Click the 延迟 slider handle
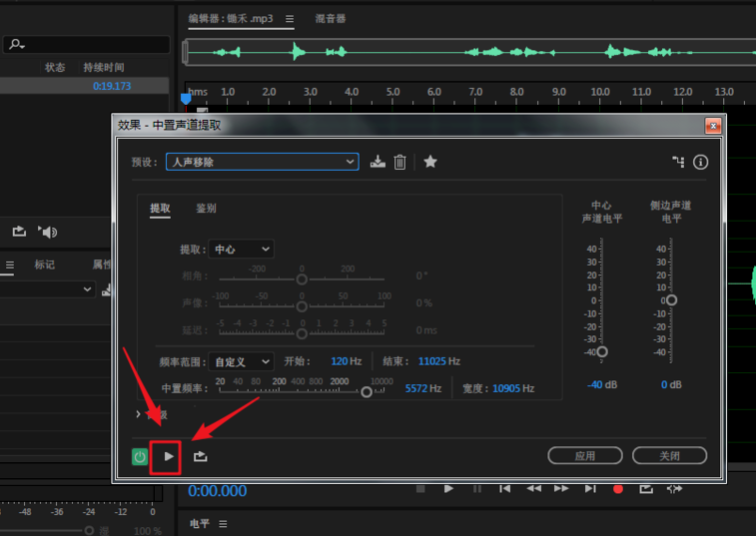The width and height of the screenshot is (756, 536). [x=302, y=333]
